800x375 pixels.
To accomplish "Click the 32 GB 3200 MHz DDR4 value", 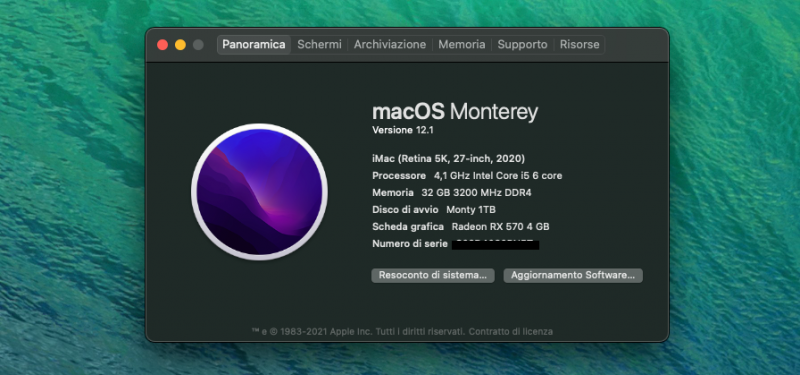I will point(477,193).
